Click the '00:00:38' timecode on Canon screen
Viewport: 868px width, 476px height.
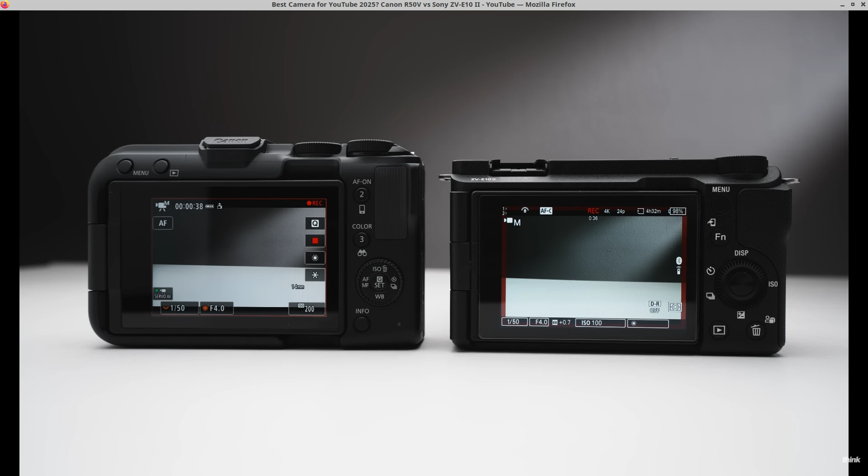click(x=189, y=206)
